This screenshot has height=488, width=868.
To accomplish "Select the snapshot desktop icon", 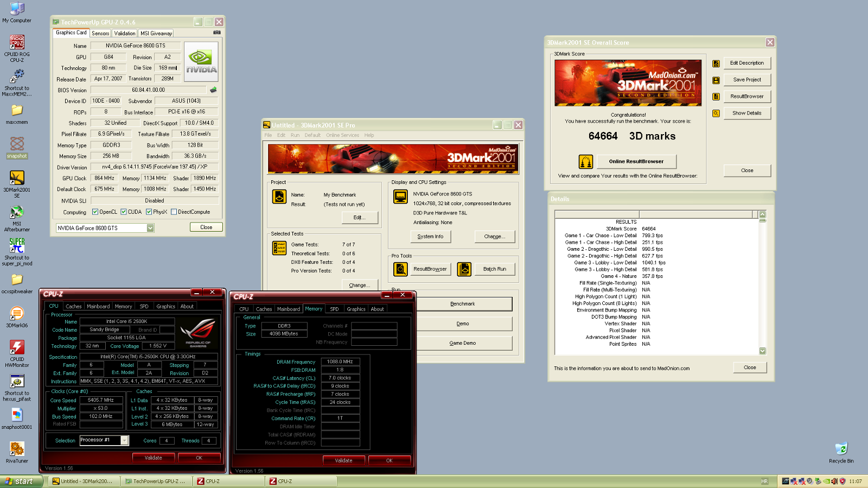I will pos(17,144).
